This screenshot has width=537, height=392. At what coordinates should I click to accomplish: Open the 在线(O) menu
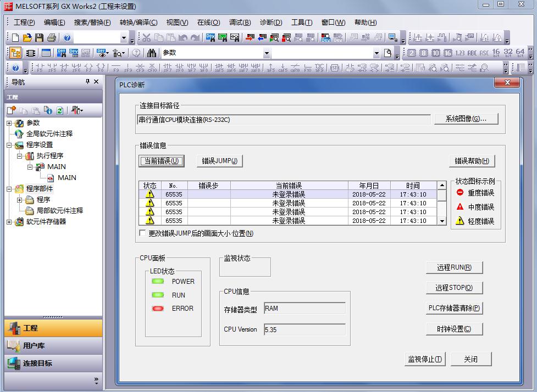pos(208,23)
